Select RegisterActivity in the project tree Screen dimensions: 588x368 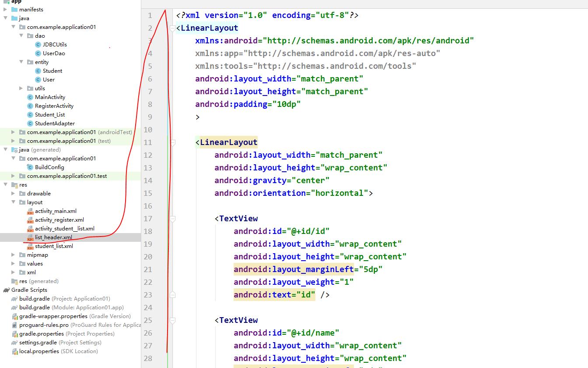pos(54,106)
